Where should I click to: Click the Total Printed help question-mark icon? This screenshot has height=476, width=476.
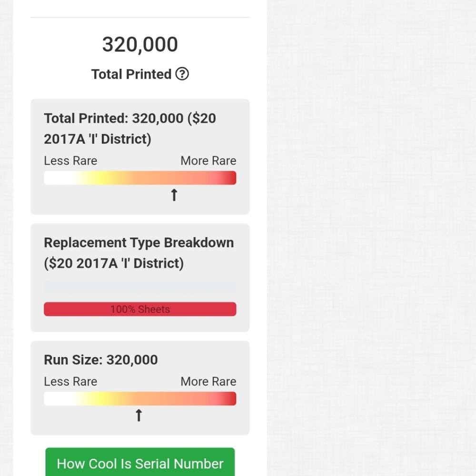point(182,74)
